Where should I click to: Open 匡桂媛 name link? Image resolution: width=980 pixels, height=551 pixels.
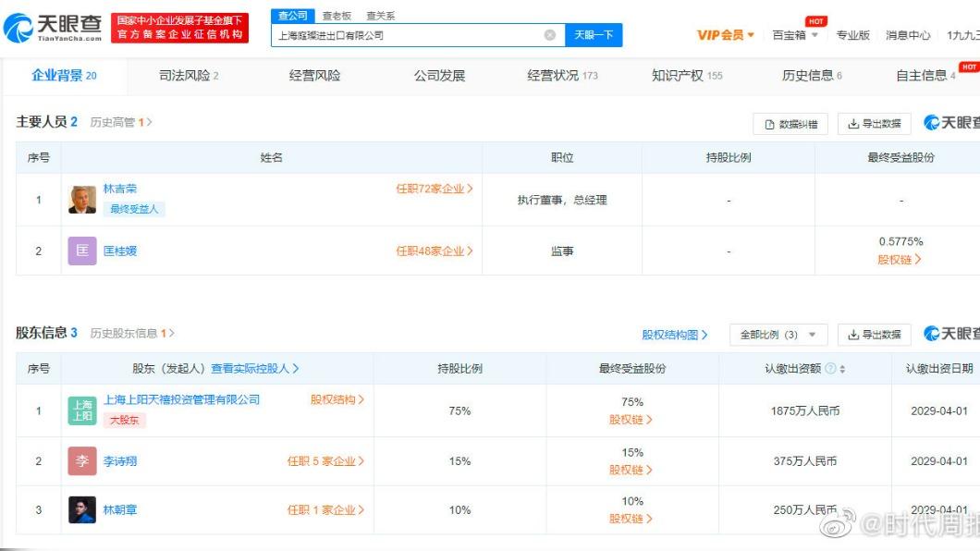point(119,251)
